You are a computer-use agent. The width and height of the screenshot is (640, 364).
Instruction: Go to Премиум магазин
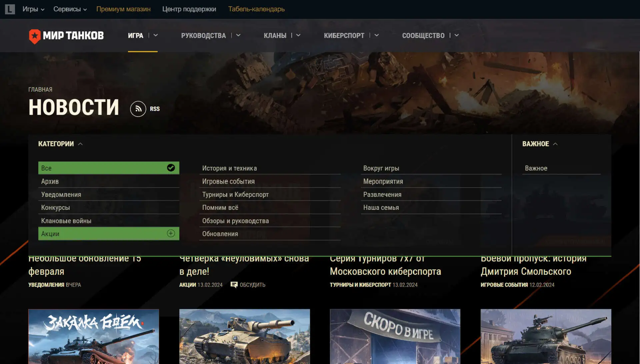[x=123, y=9]
